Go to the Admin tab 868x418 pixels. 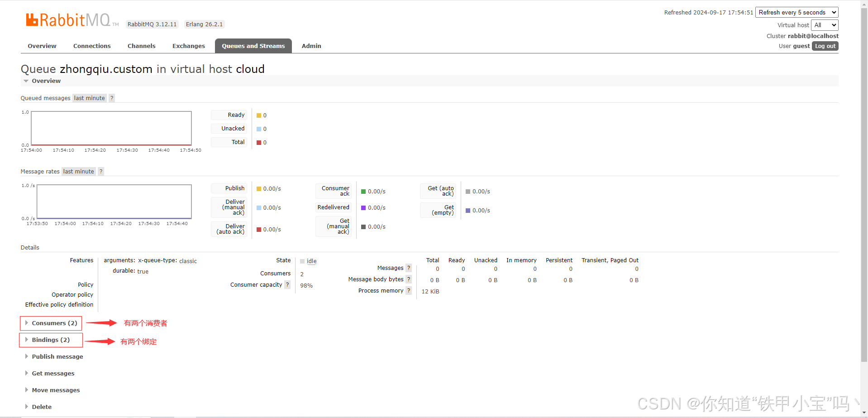tap(311, 46)
